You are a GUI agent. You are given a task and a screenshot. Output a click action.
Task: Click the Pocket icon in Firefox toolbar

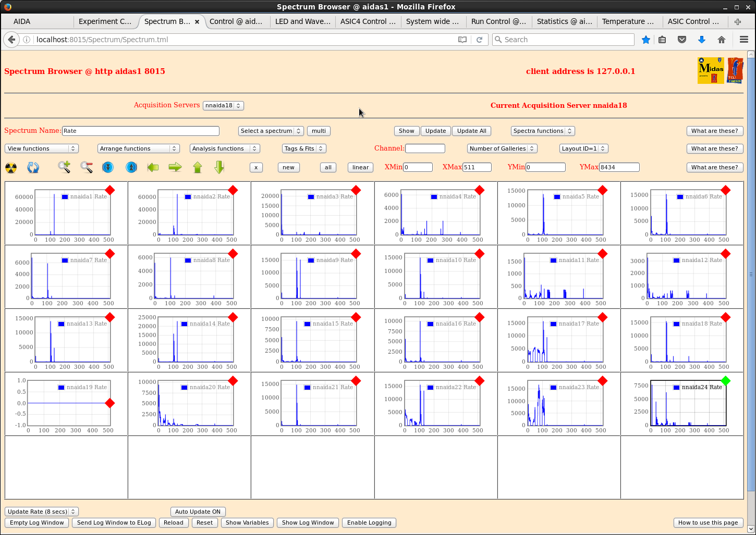click(682, 40)
